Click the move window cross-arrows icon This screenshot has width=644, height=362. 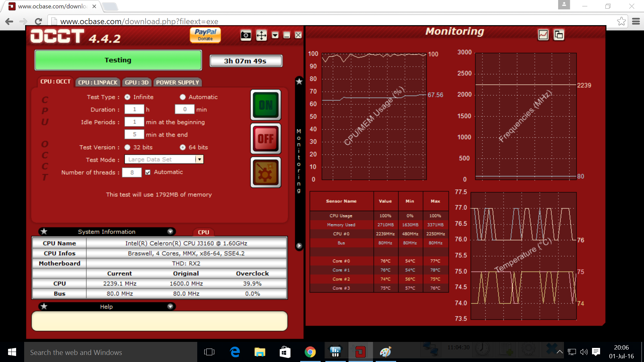(261, 35)
